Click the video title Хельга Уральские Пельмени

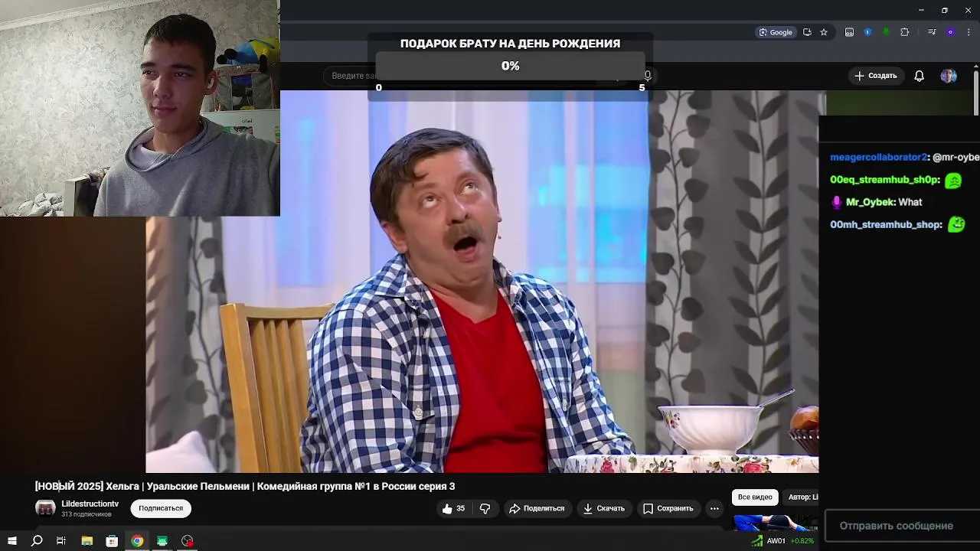[245, 486]
